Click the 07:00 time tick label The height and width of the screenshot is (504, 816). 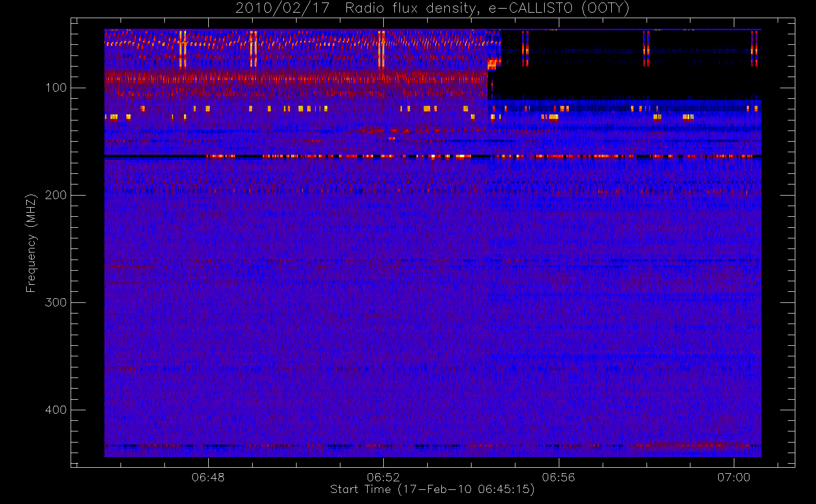tap(734, 477)
